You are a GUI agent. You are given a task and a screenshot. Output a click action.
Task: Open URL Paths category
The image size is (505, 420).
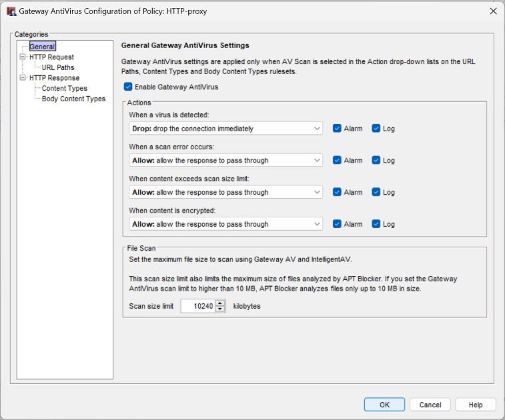[x=58, y=67]
